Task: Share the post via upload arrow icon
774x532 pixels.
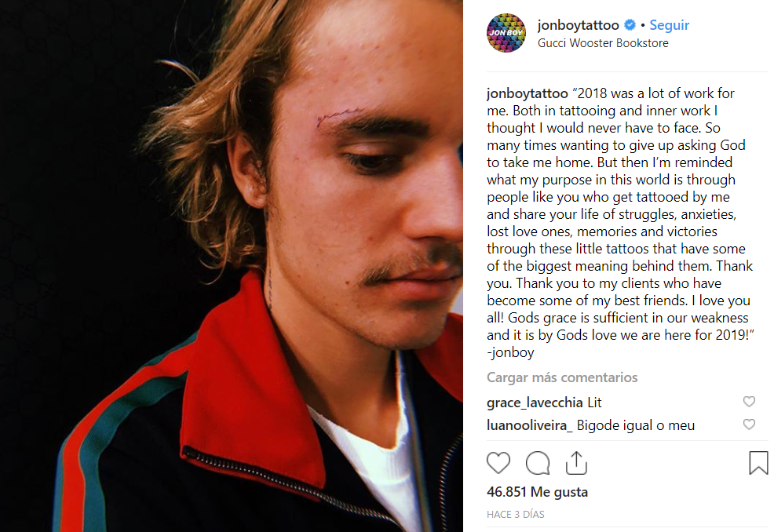Action: [576, 463]
